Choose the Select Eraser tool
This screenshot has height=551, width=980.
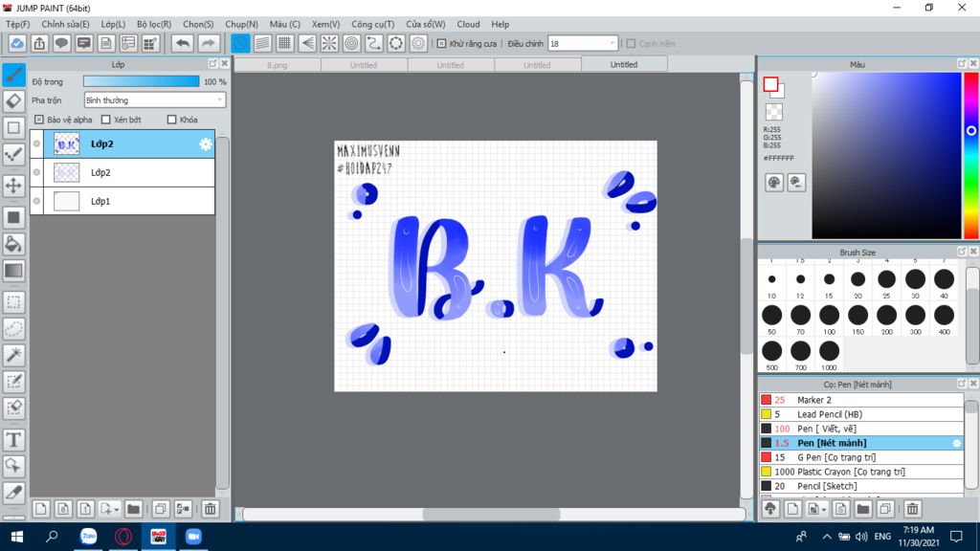[13, 408]
